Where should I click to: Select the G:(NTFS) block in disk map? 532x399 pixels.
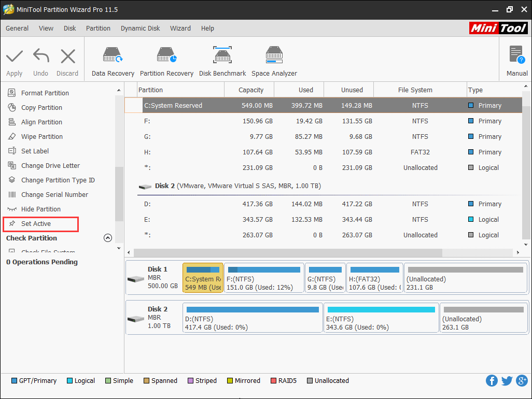point(325,279)
